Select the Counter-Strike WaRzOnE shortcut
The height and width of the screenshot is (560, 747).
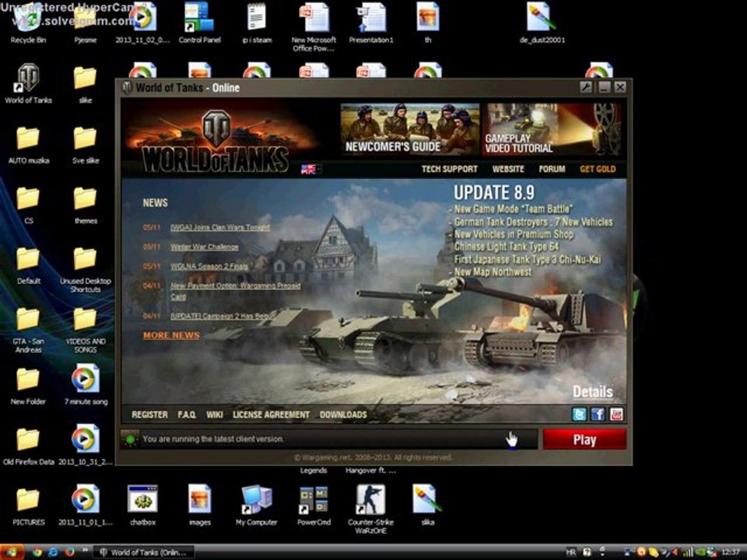pyautogui.click(x=370, y=509)
